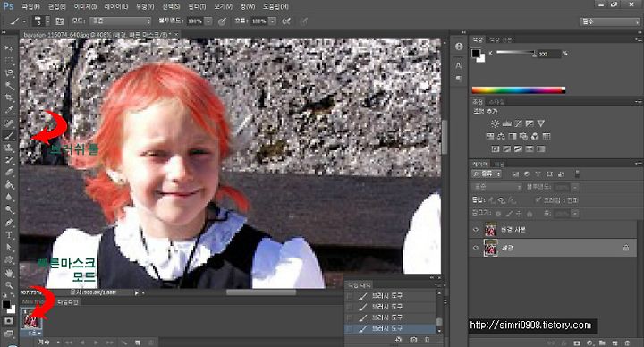Select the Zoom tool
Viewport: 644px width, 347px height.
9,284
